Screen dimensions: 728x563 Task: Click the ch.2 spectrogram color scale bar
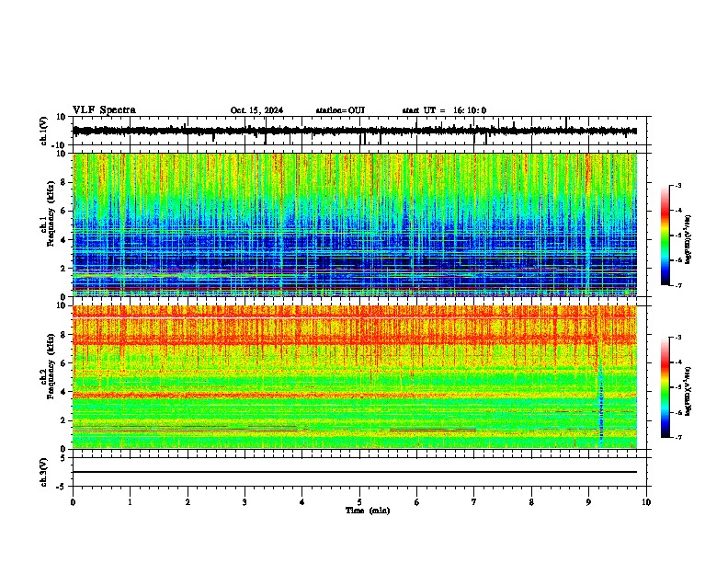[x=665, y=387]
